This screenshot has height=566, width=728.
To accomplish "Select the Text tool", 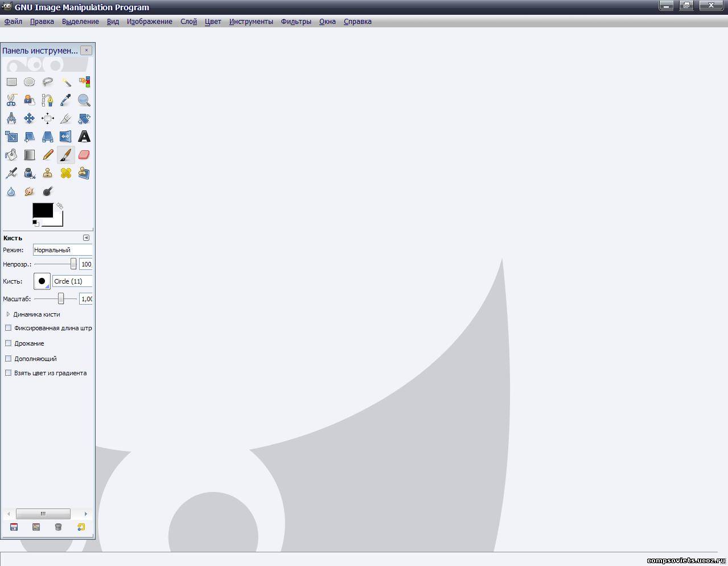I will (x=84, y=137).
